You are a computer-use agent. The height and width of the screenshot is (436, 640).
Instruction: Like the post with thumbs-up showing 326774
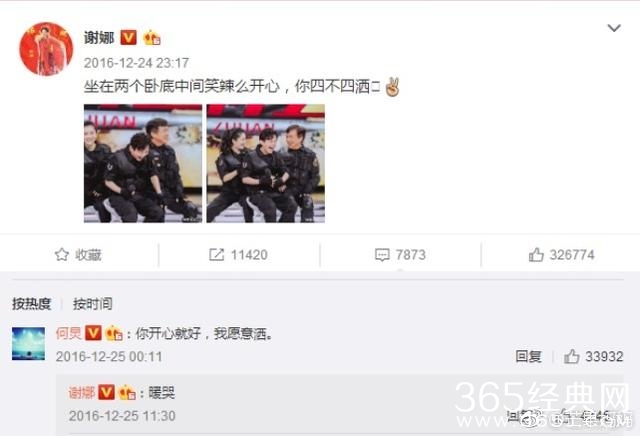click(561, 255)
